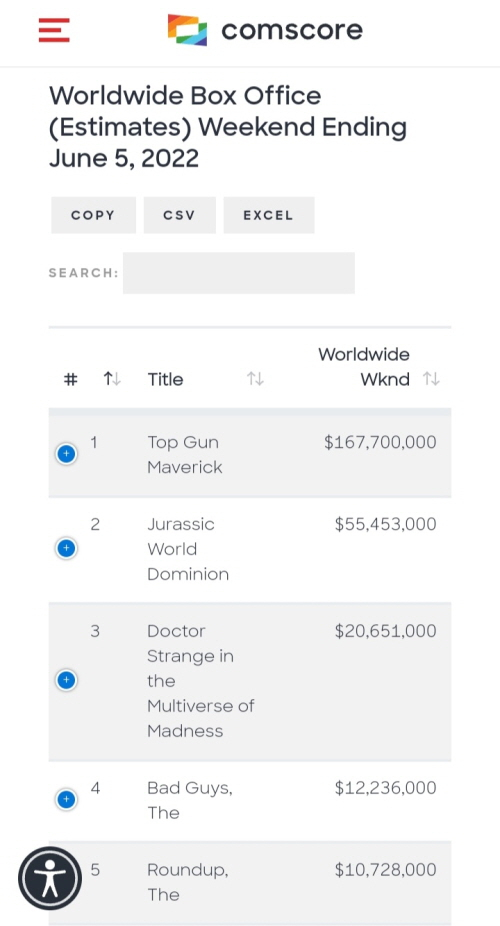This screenshot has width=500, height=926.
Task: Open the red hamburger menu
Action: (x=54, y=30)
